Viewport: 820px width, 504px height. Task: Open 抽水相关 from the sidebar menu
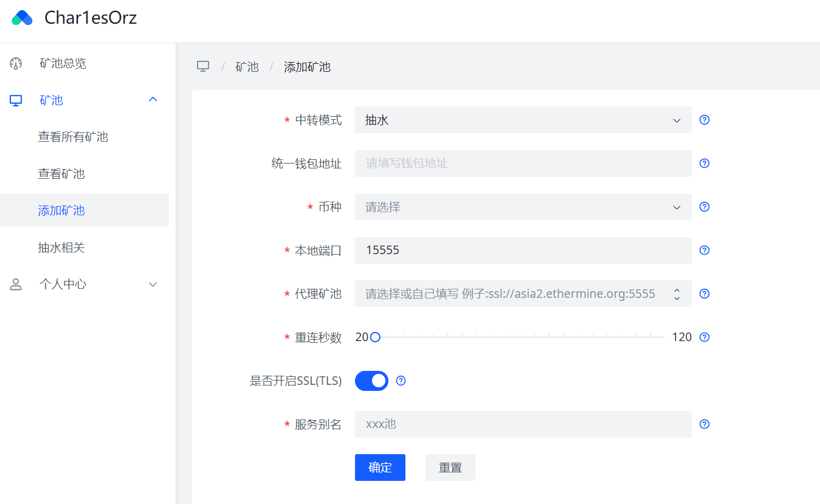(61, 247)
